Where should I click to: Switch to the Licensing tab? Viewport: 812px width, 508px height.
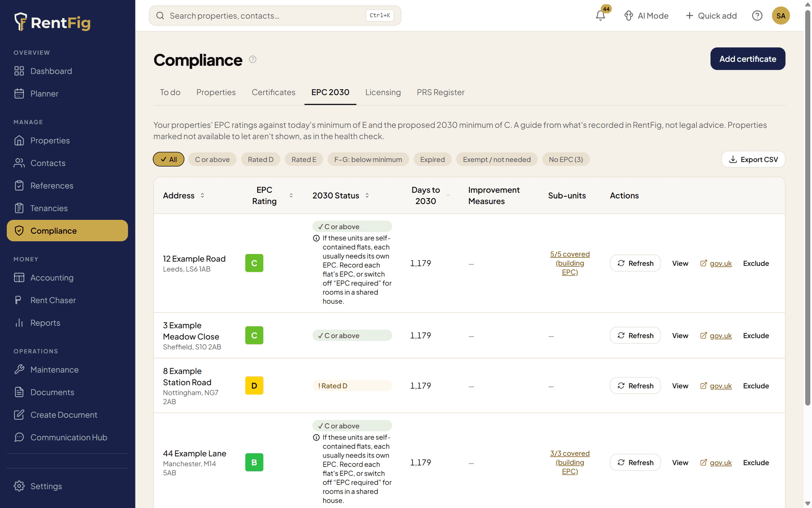(x=383, y=92)
